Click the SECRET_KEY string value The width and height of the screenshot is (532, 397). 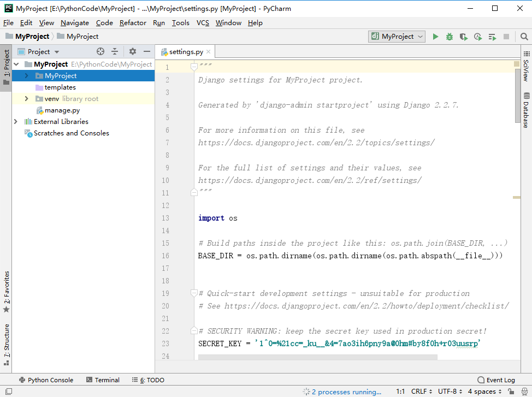click(367, 343)
